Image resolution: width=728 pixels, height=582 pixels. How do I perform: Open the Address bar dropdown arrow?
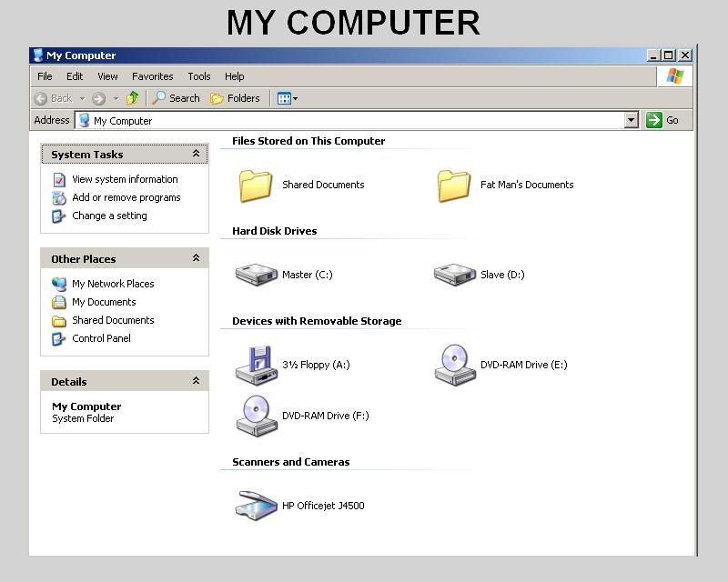[632, 120]
